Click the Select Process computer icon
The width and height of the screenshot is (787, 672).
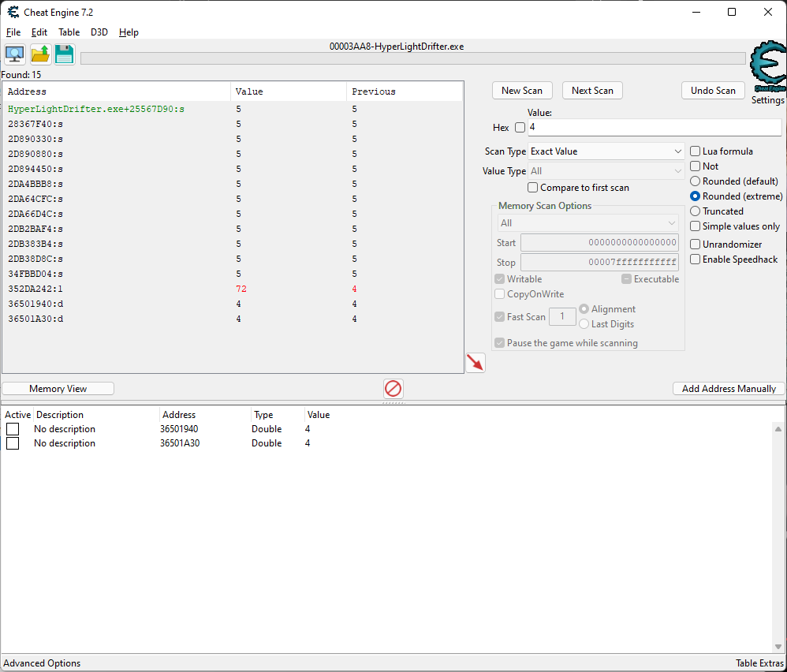(x=14, y=54)
